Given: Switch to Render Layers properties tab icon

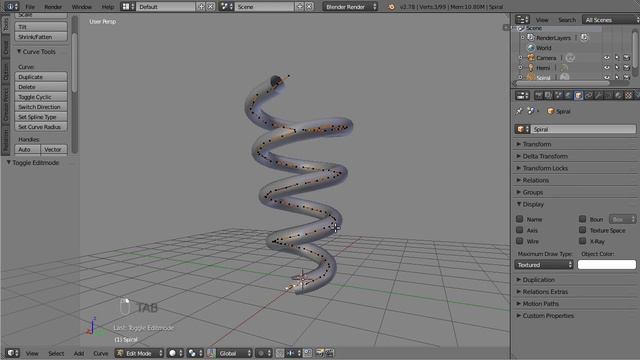Looking at the screenshot, I should (549, 96).
